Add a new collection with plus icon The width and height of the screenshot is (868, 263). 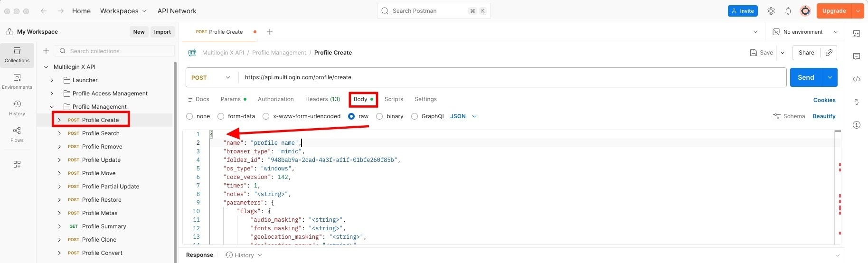pos(46,51)
